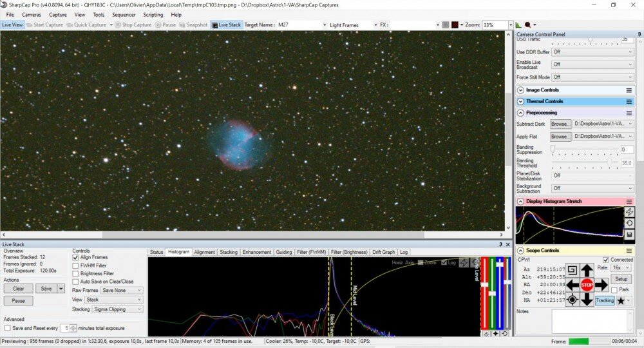
Task: Adjust the Banding Suppression slider
Action: coord(585,149)
